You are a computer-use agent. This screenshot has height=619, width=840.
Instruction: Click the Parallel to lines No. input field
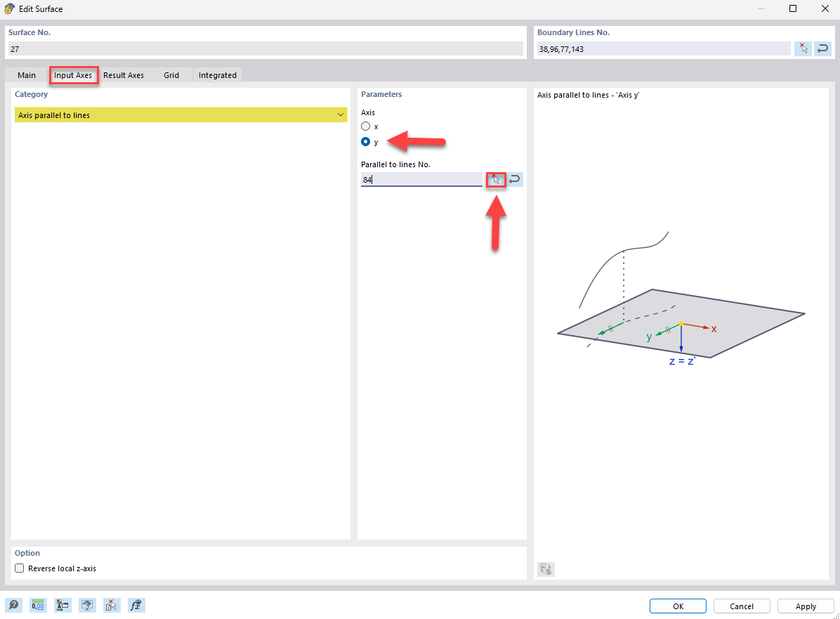click(420, 179)
